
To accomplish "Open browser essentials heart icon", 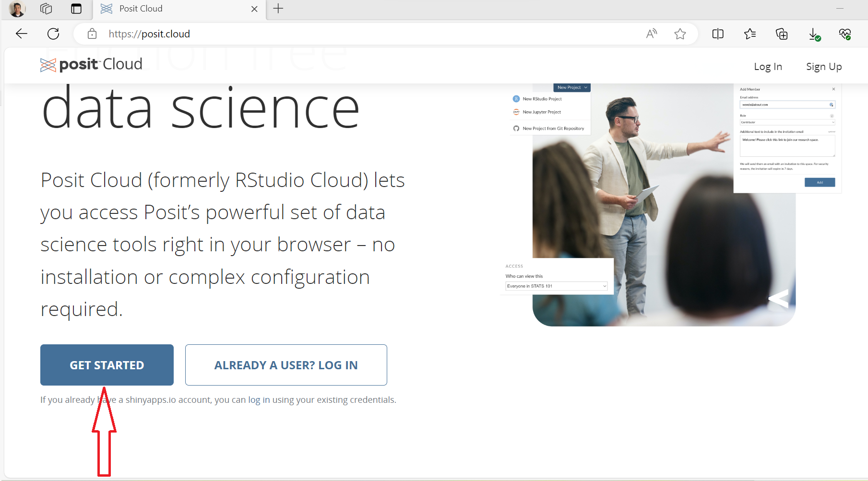I will 845,34.
